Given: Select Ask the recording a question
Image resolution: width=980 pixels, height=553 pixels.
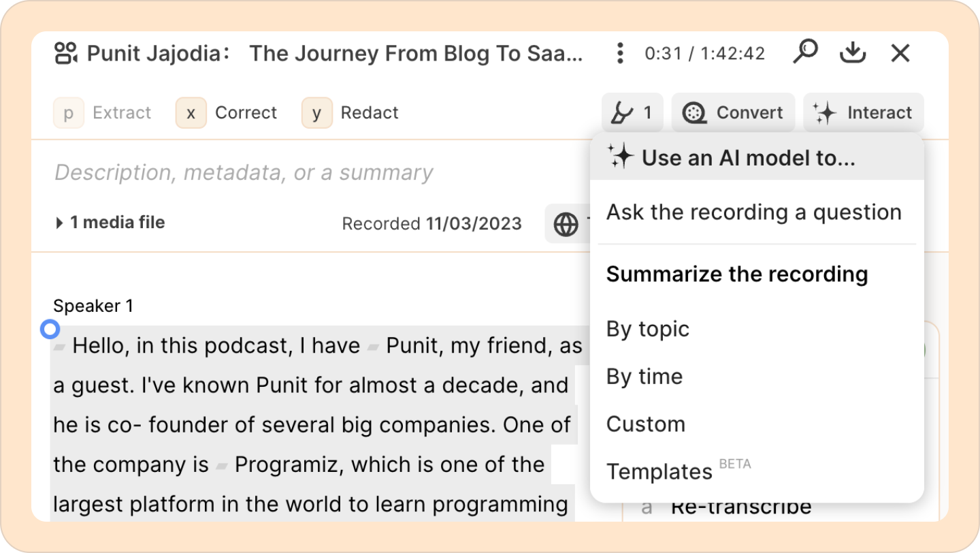Looking at the screenshot, I should (x=754, y=212).
